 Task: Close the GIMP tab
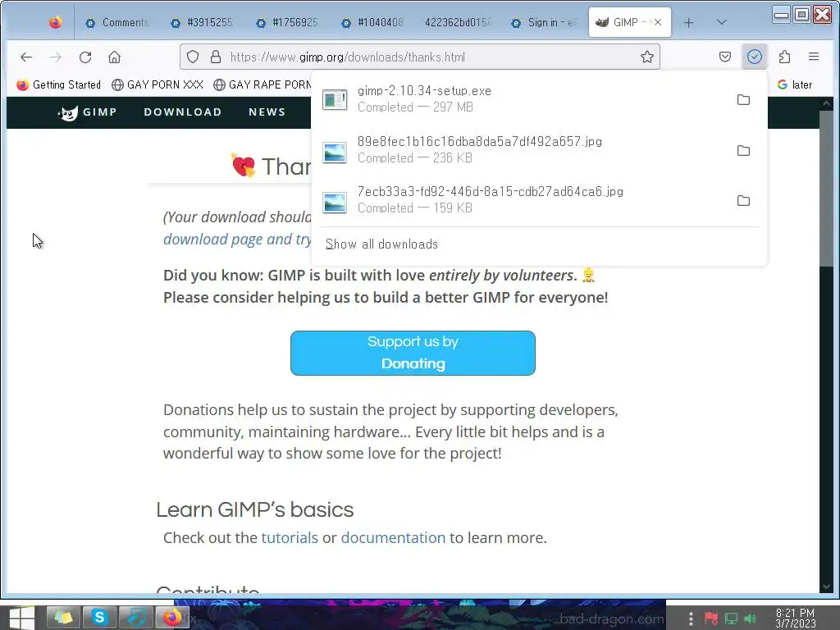pyautogui.click(x=657, y=22)
